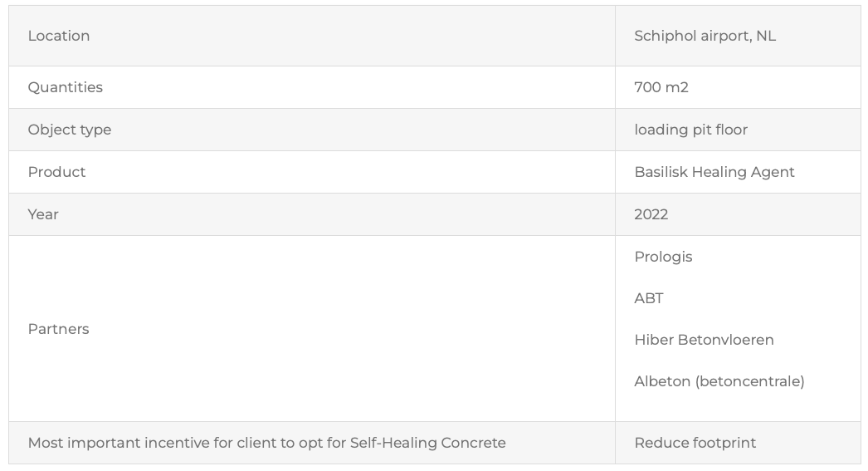Click the ABT partner name
Viewport: 868px width, 471px height.
[x=649, y=298]
